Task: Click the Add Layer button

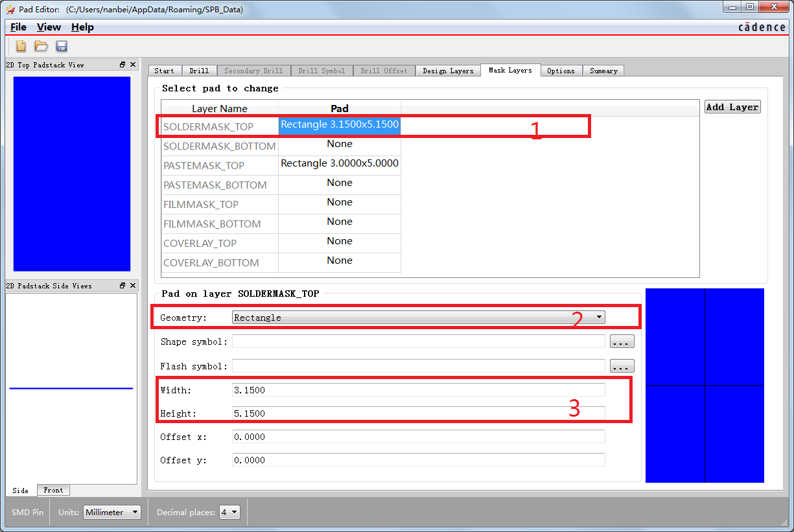Action: (732, 107)
